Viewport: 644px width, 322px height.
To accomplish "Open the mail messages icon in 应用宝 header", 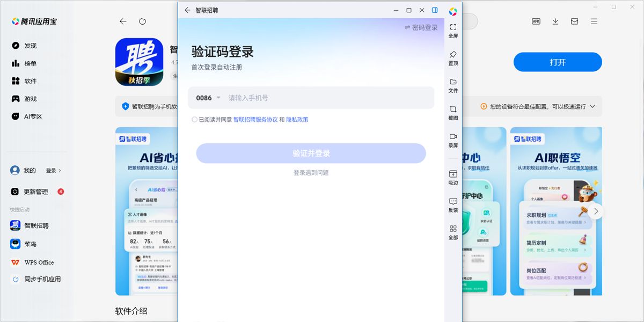I will (574, 21).
